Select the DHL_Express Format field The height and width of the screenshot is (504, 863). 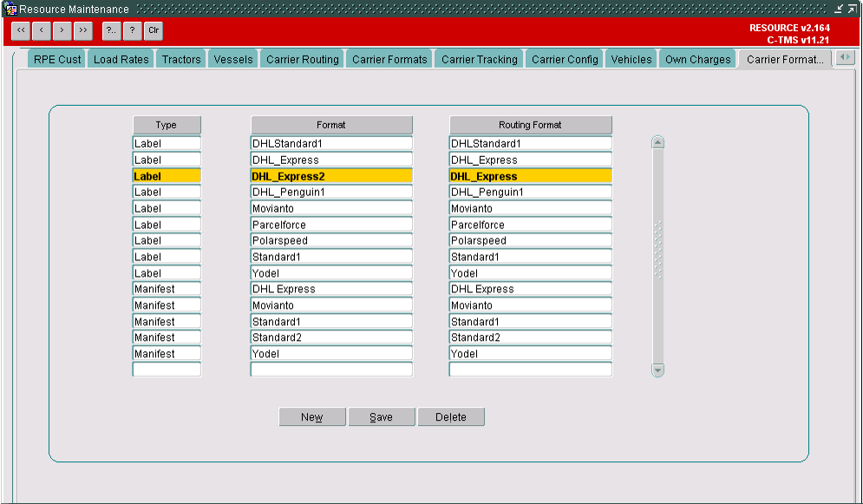[331, 160]
